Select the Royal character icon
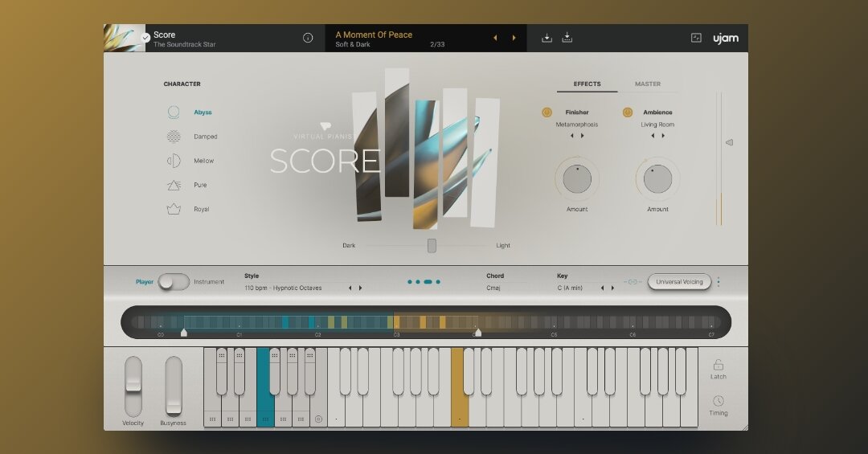Viewport: 868px width, 454px height. click(x=174, y=209)
